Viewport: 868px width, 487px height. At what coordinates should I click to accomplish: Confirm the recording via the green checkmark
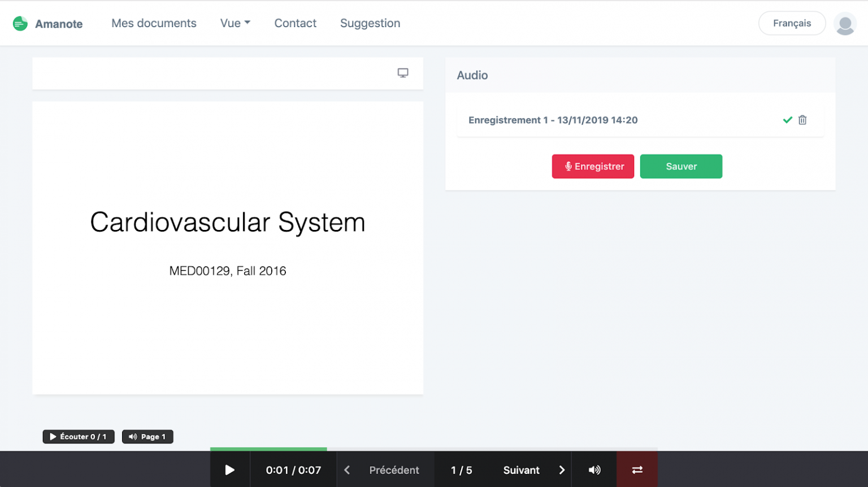(x=787, y=120)
